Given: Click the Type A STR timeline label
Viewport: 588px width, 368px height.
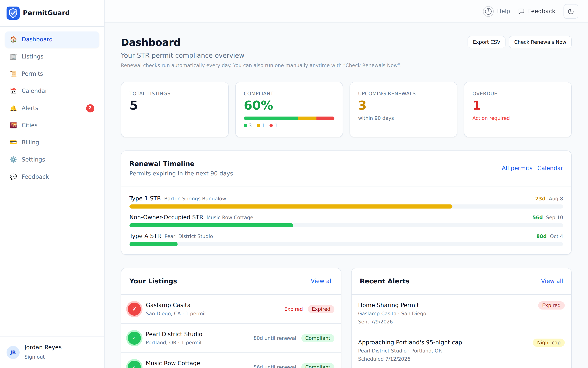Looking at the screenshot, I should tap(145, 236).
